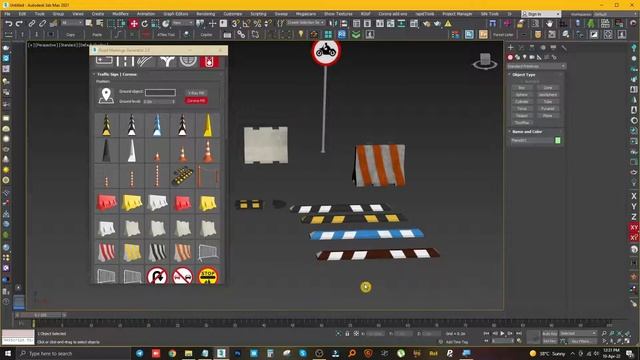Open the Modifiers menu
The height and width of the screenshot is (360, 640).
coord(120,14)
